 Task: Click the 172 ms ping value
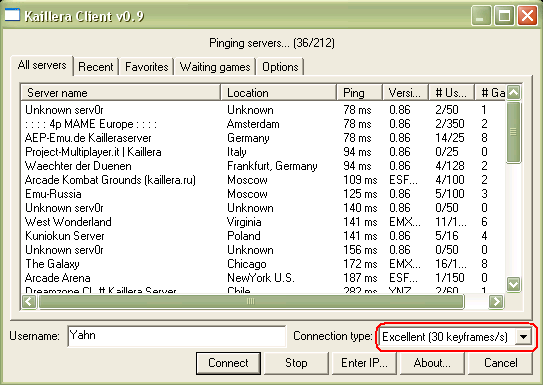pos(360,264)
